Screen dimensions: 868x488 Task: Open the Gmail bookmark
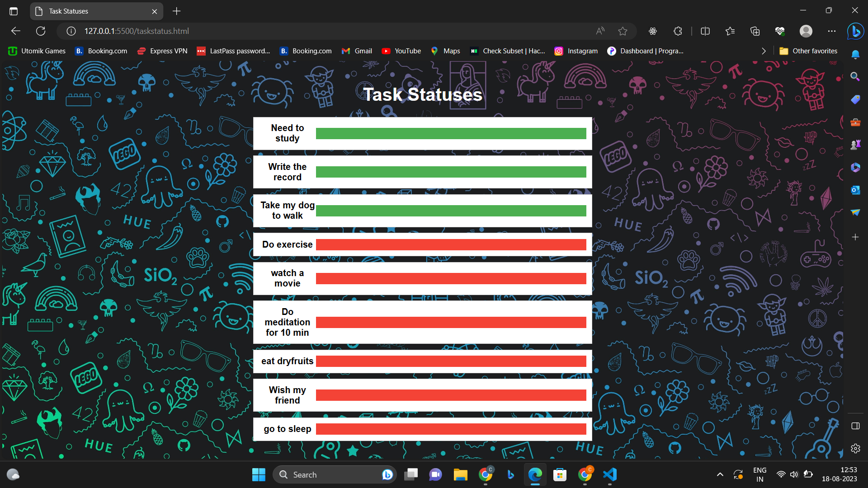click(357, 51)
